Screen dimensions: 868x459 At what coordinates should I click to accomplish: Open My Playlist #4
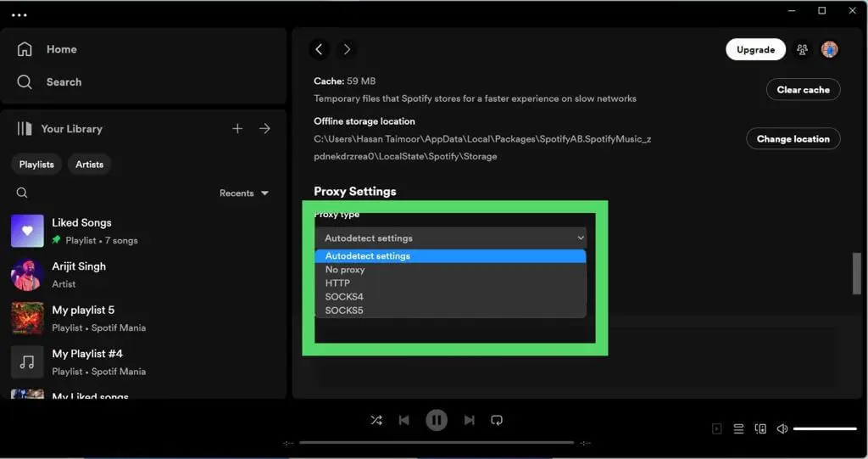tap(144, 362)
